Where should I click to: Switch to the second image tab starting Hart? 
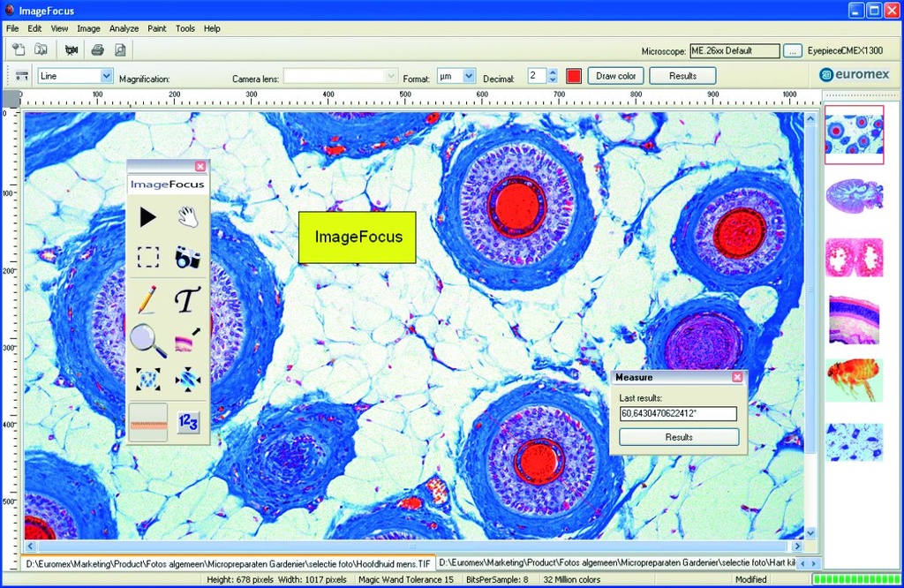(x=616, y=562)
